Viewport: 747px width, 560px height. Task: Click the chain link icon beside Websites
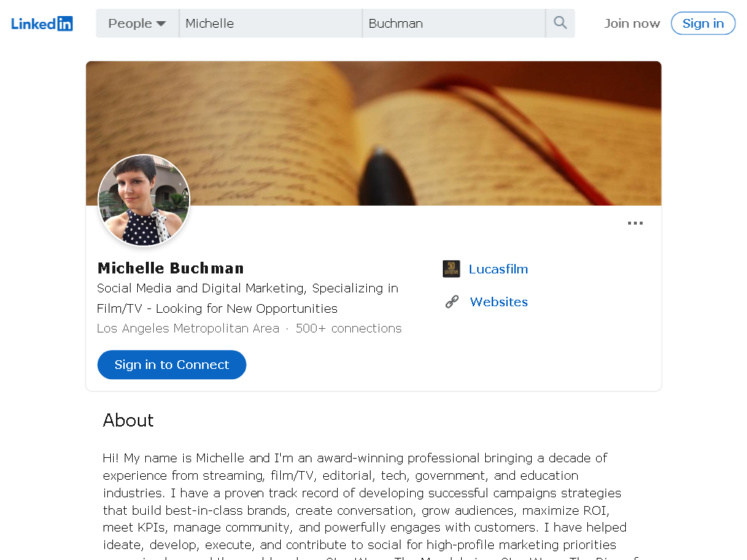point(452,301)
